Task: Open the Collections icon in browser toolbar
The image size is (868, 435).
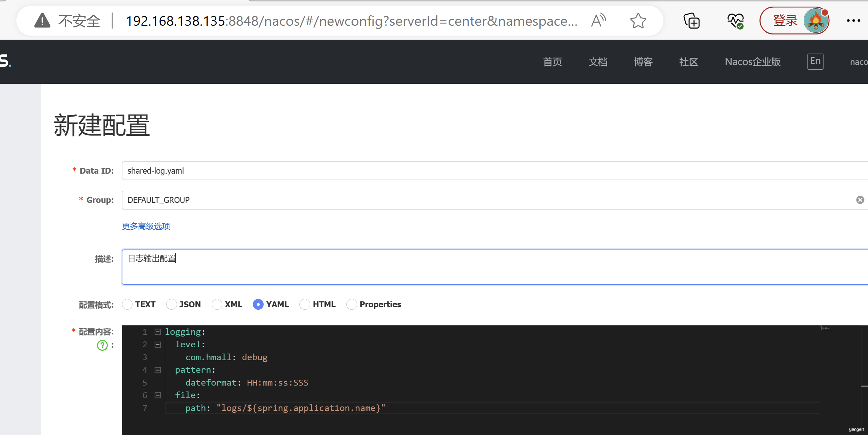Action: tap(691, 21)
